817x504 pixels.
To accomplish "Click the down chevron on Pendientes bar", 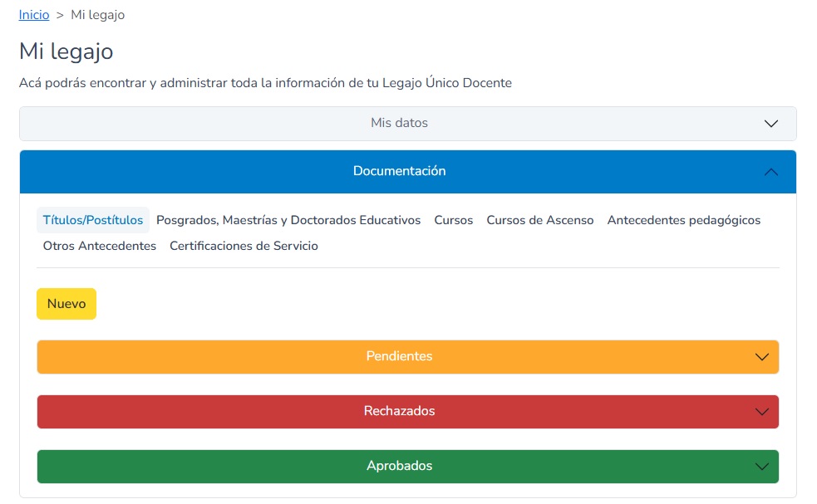I will point(761,357).
